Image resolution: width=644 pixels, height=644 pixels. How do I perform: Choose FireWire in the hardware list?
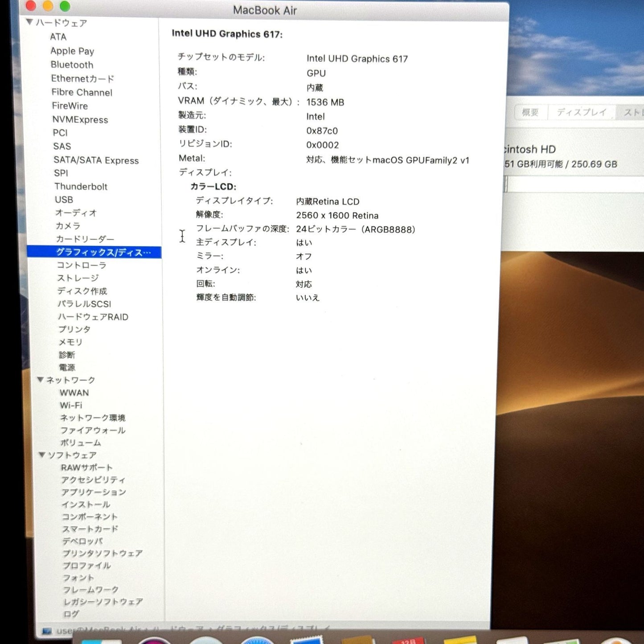pyautogui.click(x=70, y=106)
